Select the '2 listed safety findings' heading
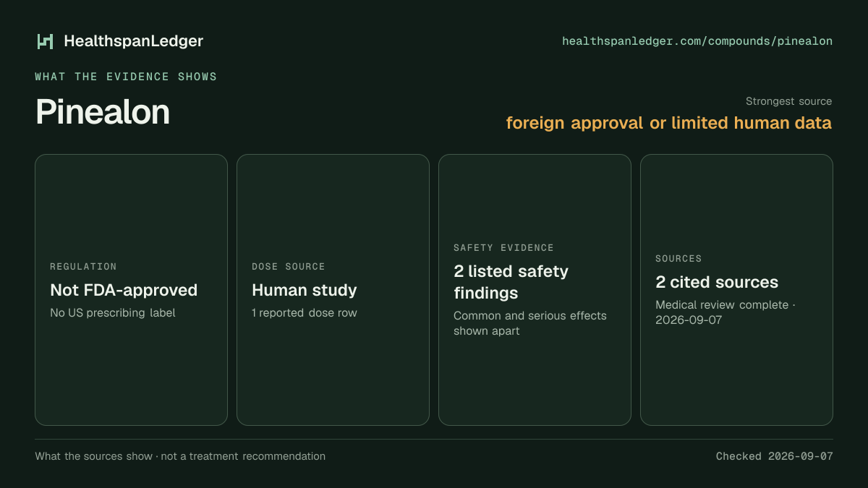The height and width of the screenshot is (488, 868). 511,282
